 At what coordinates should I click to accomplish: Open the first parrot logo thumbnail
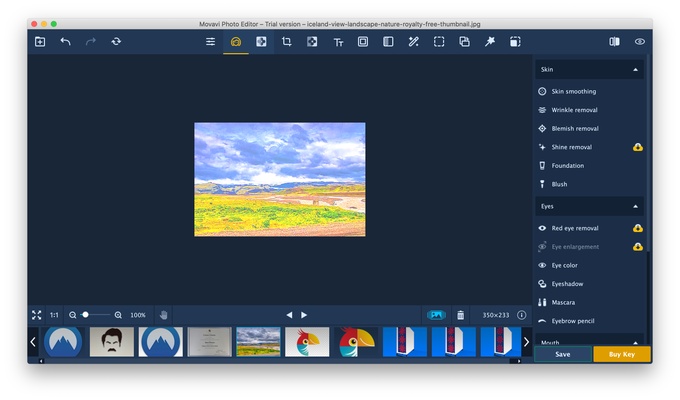click(x=307, y=342)
